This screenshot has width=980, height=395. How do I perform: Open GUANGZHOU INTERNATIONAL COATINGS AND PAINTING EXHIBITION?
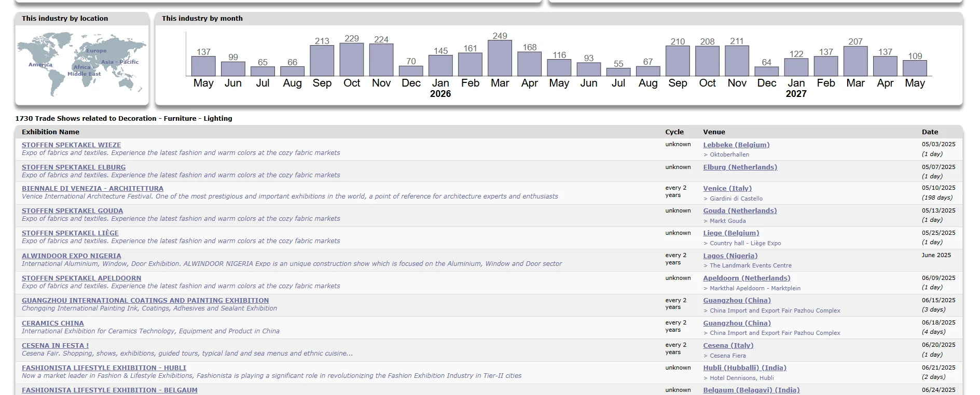(145, 301)
